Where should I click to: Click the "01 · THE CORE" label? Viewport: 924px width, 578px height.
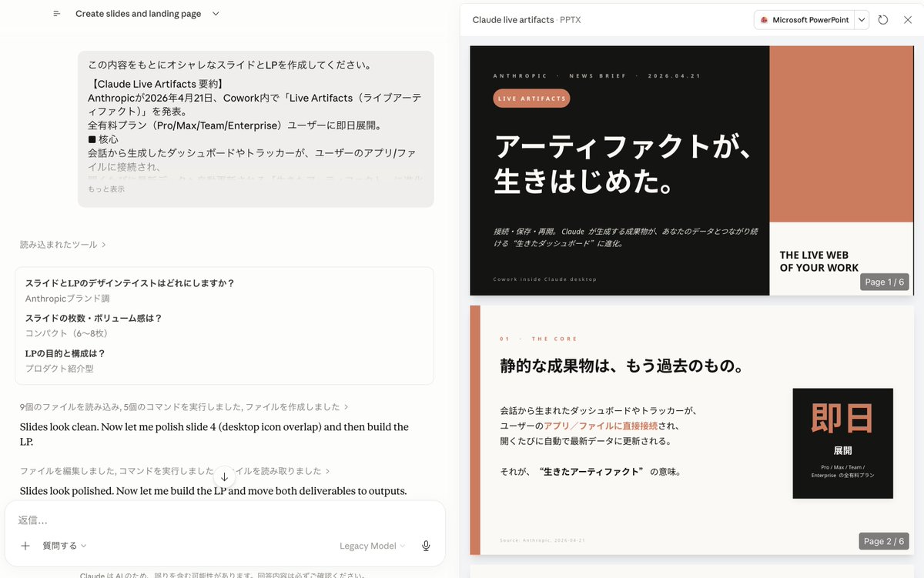coord(538,339)
